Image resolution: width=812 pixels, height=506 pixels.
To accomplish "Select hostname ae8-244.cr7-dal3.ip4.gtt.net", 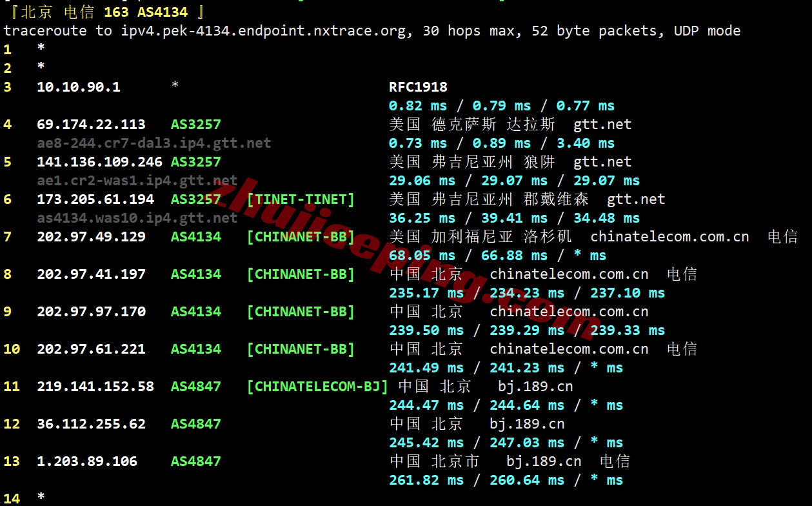I will pyautogui.click(x=153, y=143).
